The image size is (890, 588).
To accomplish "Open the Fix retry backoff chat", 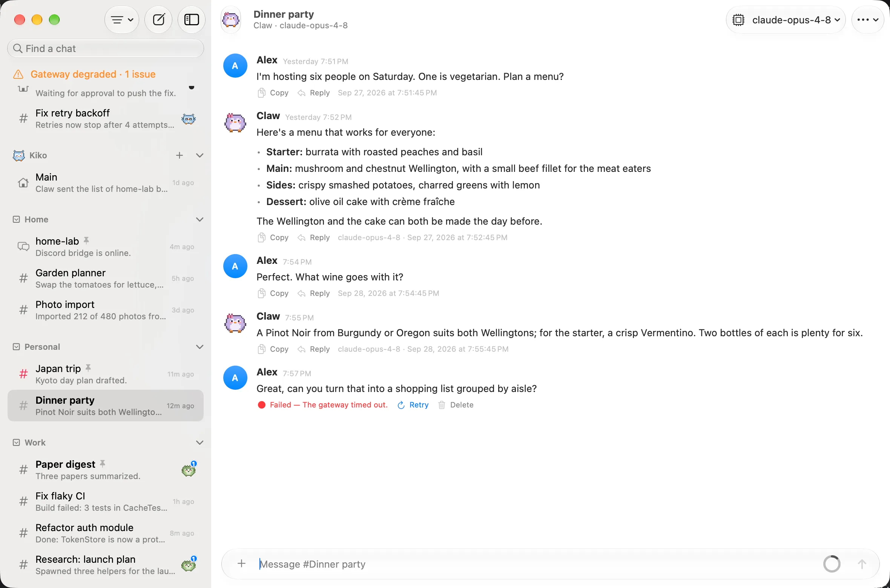I will 106,119.
